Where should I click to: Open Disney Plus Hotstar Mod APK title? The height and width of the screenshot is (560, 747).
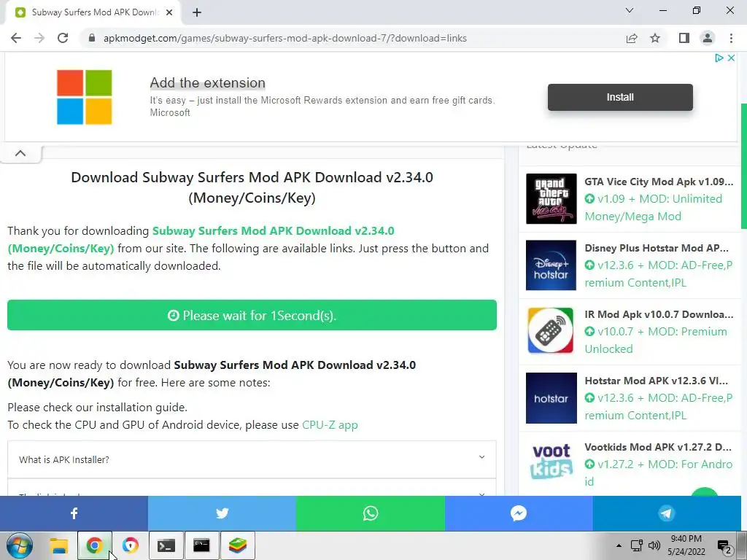pos(657,248)
